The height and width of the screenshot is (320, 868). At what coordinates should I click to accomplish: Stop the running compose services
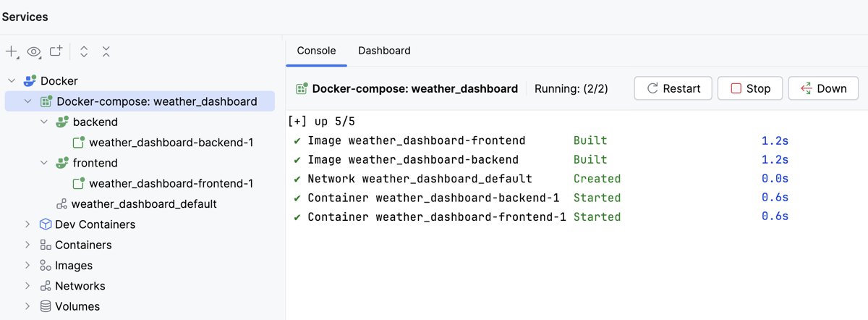(x=750, y=88)
